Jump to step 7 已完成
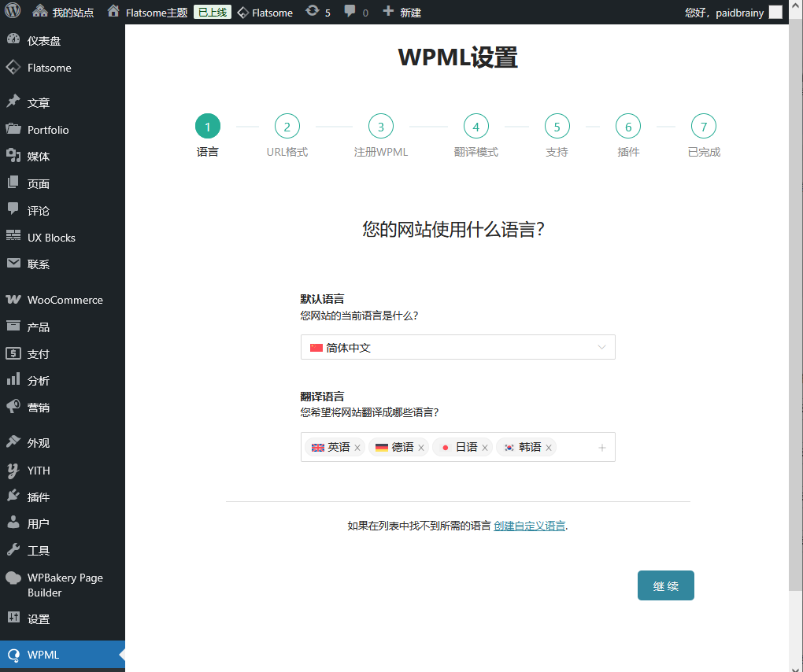 (x=704, y=127)
